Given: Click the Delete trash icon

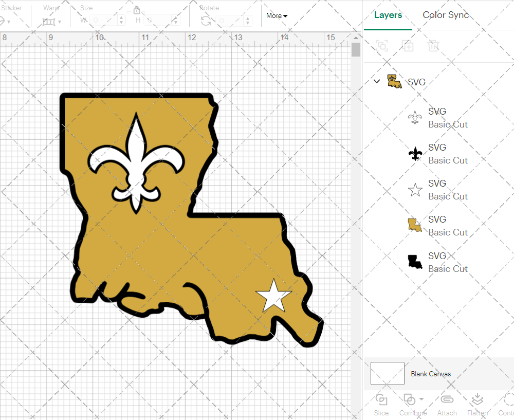Looking at the screenshot, I should pyautogui.click(x=433, y=46).
